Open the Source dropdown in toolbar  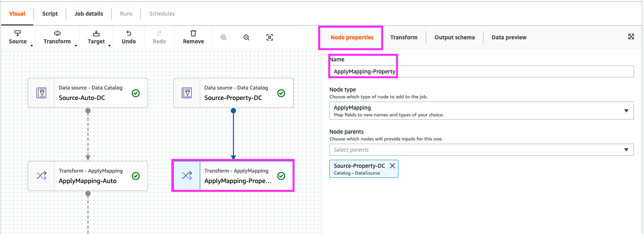tap(18, 37)
